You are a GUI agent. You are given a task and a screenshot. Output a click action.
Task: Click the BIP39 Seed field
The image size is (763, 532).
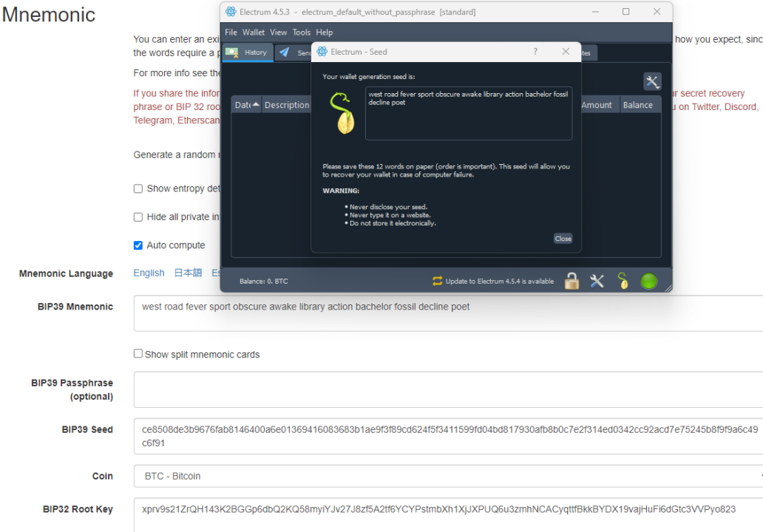(448, 436)
